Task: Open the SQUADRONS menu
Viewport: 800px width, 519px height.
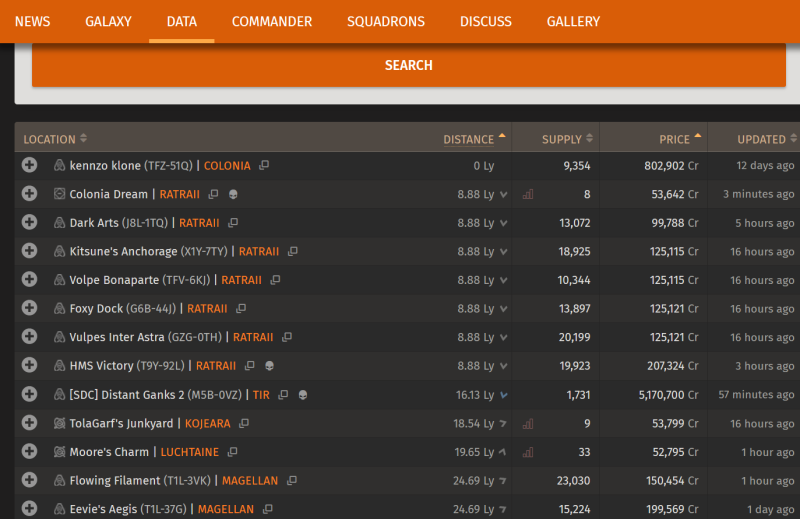Action: (386, 21)
